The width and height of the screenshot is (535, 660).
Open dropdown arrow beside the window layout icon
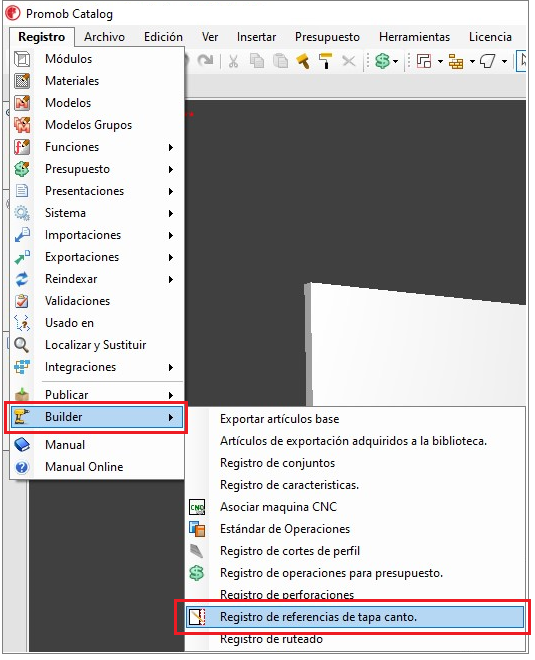(x=440, y=62)
